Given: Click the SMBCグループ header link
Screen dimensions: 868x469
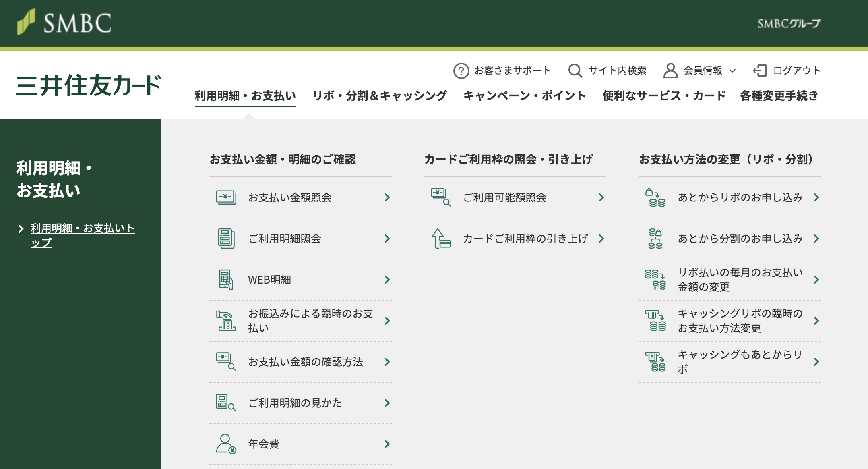Looking at the screenshot, I should [789, 24].
